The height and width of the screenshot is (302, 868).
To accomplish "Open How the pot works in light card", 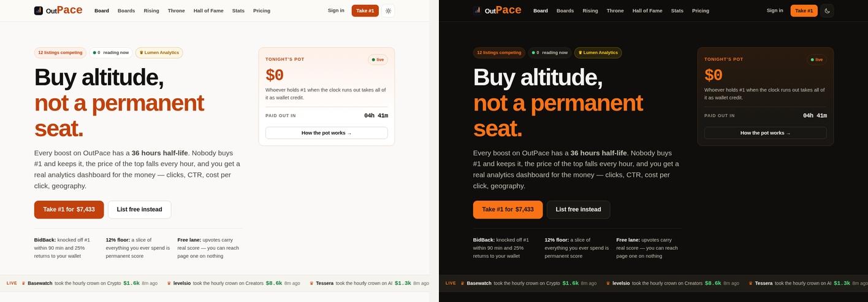I will click(327, 133).
